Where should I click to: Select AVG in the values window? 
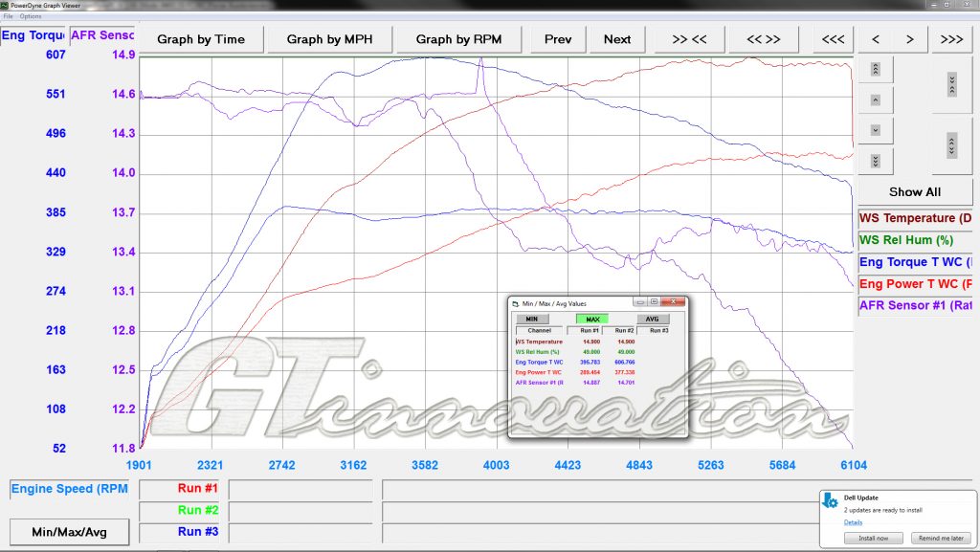(652, 319)
